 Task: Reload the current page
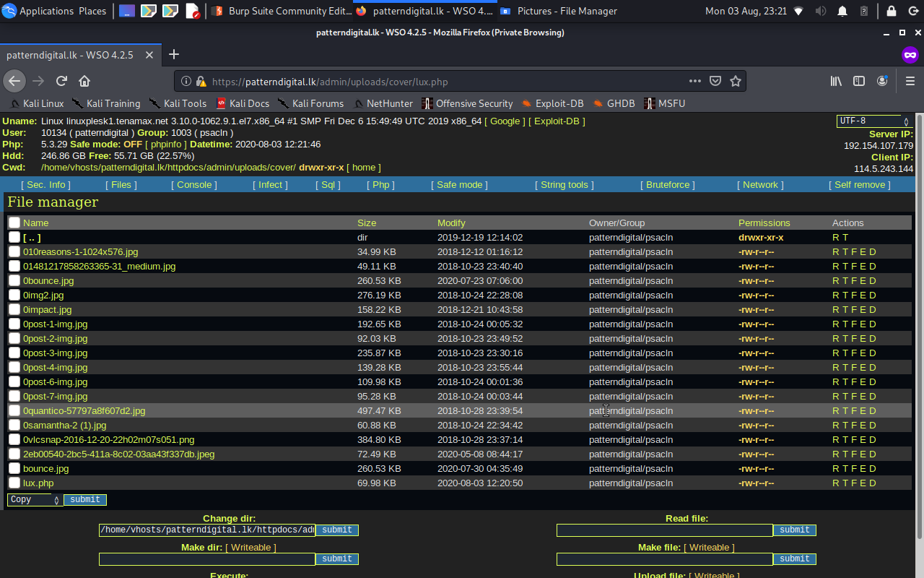click(61, 81)
